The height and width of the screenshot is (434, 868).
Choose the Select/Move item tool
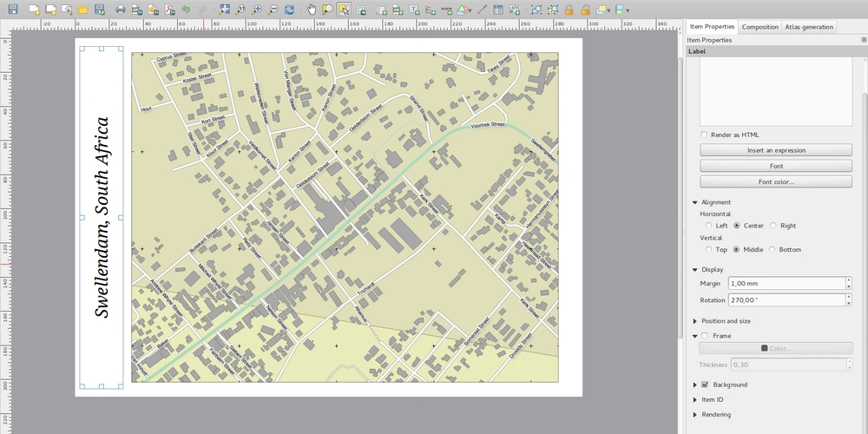click(x=344, y=10)
